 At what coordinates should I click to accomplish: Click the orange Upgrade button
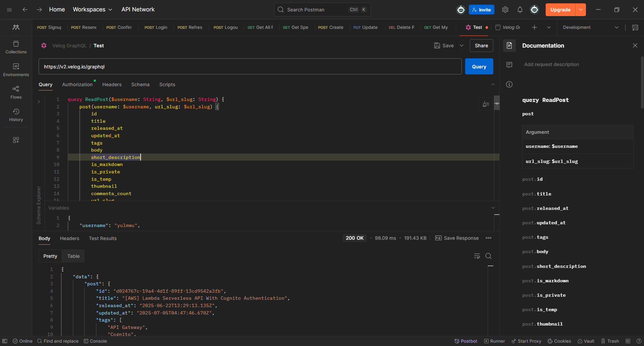point(560,10)
